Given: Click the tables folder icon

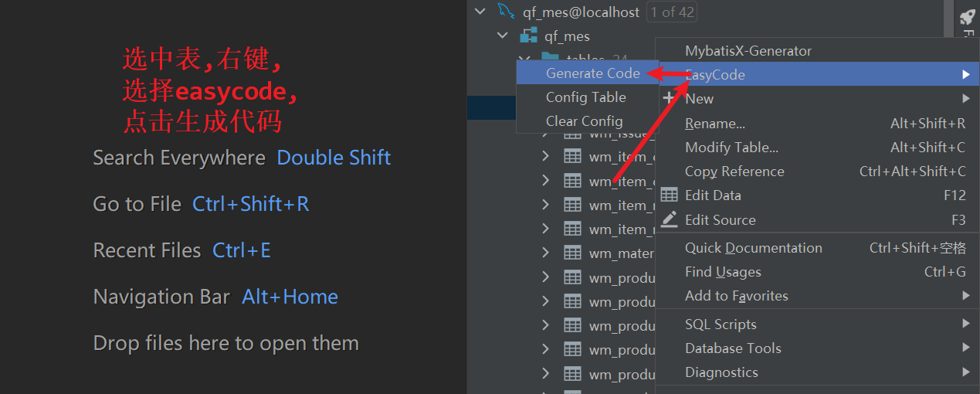Looking at the screenshot, I should pos(549,57).
